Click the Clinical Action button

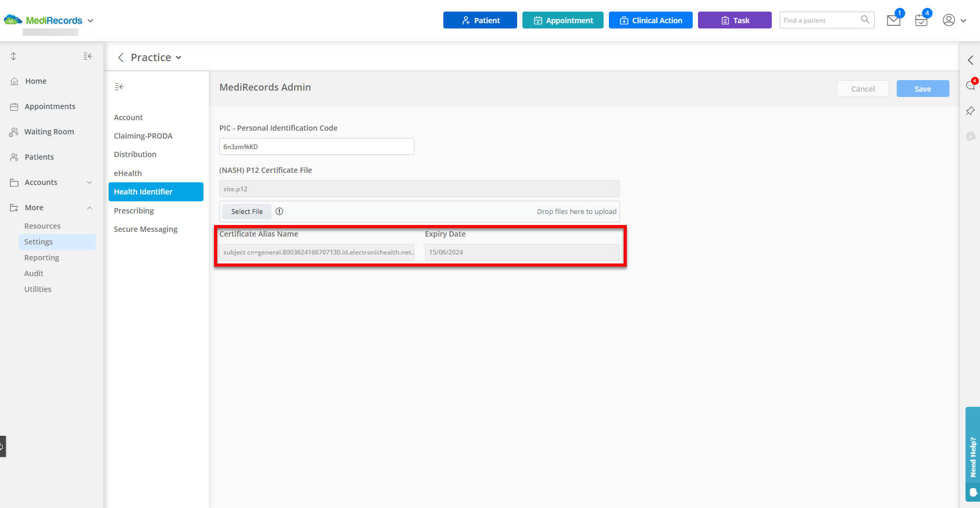[651, 20]
